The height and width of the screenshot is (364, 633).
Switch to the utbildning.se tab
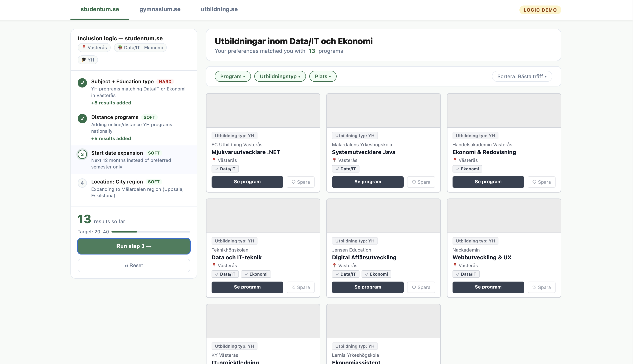[x=219, y=10]
